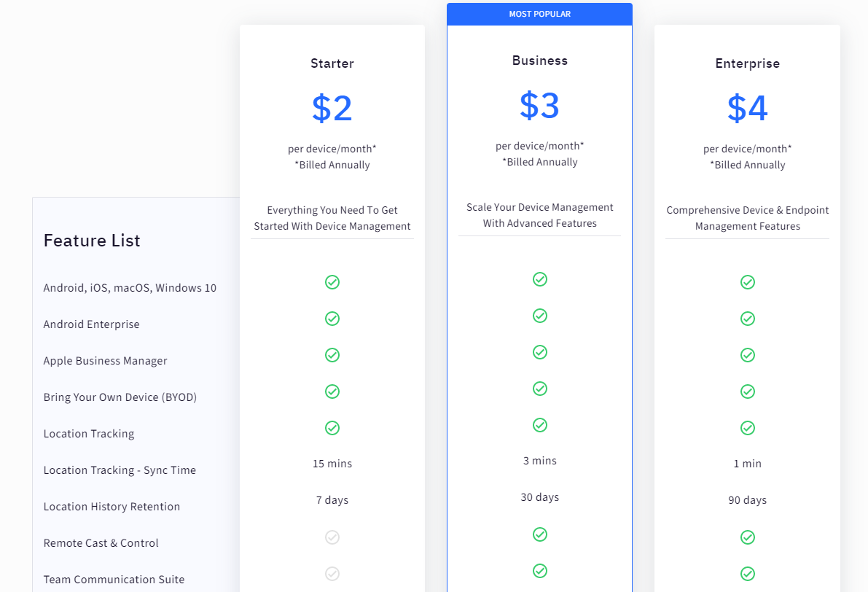
Task: Click the checkmark for Android, iOS, macOS under Starter
Action: coord(332,282)
